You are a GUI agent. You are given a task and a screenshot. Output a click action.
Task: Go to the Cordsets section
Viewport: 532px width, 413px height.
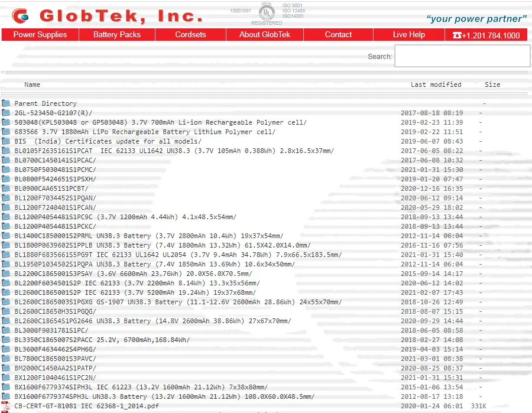tap(190, 35)
